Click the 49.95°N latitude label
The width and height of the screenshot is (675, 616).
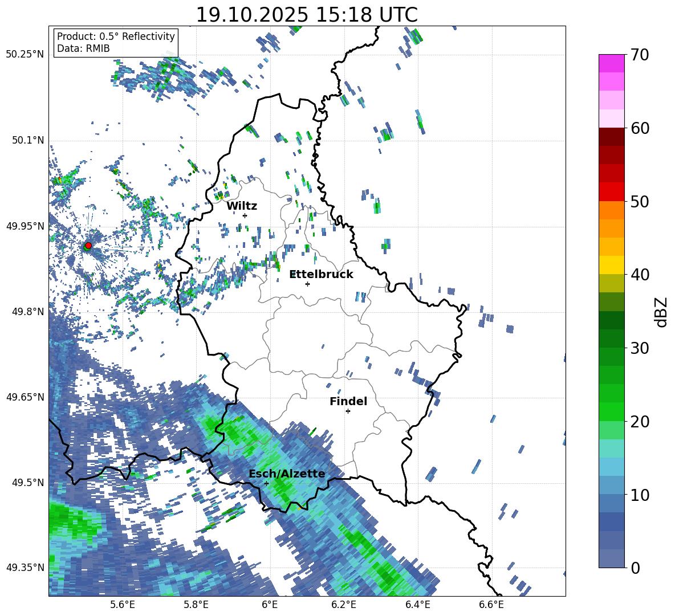pos(25,226)
